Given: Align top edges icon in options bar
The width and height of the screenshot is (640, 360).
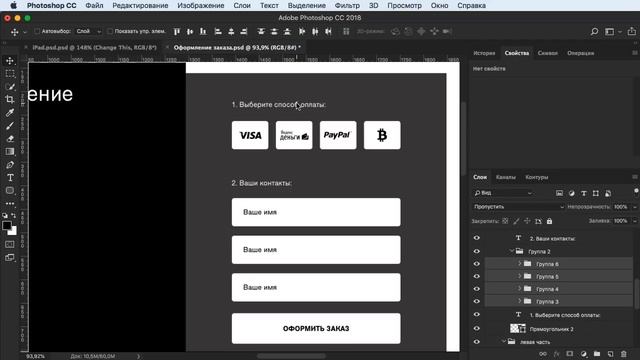Looking at the screenshot, I should (x=177, y=31).
